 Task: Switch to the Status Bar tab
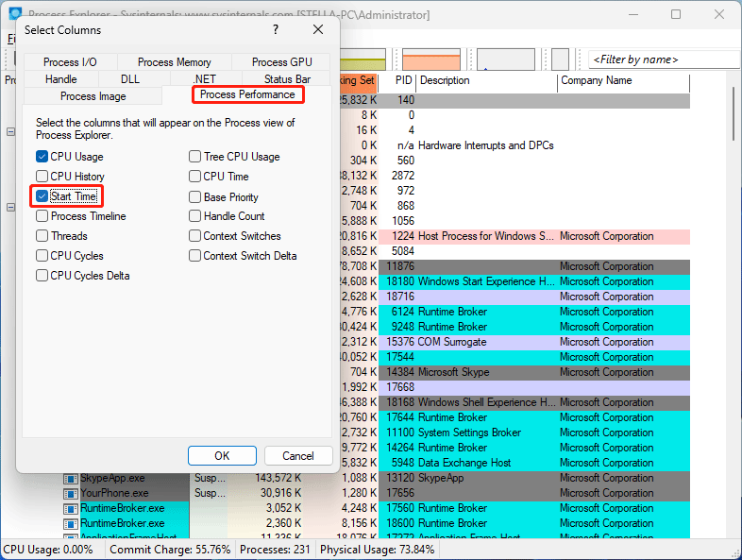[x=287, y=79]
